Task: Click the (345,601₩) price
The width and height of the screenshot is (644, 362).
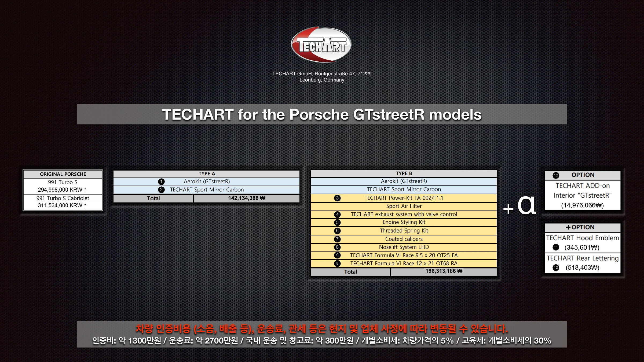Action: coord(582,247)
